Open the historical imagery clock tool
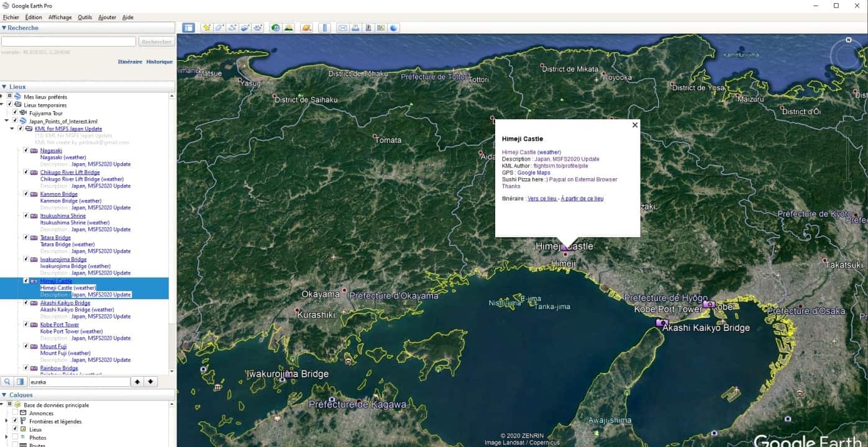Viewport: 868px width, 447px height. point(275,28)
